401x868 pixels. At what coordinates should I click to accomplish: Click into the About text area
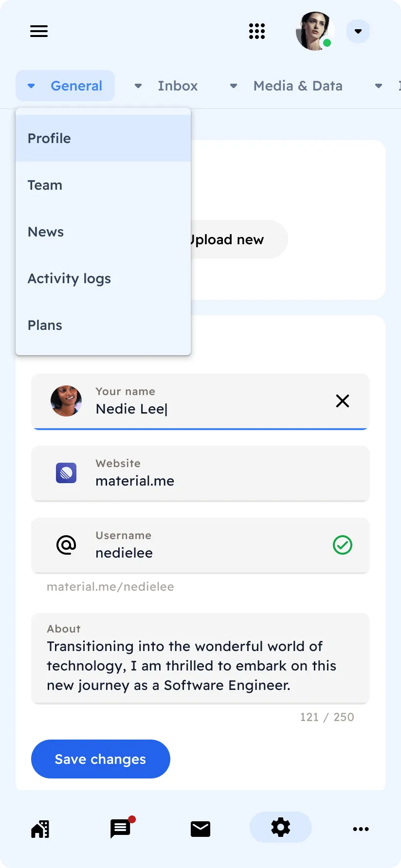200,665
